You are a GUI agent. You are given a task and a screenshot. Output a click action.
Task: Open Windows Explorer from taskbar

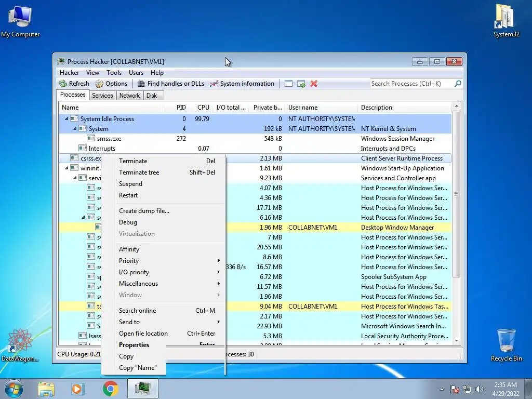click(x=46, y=389)
